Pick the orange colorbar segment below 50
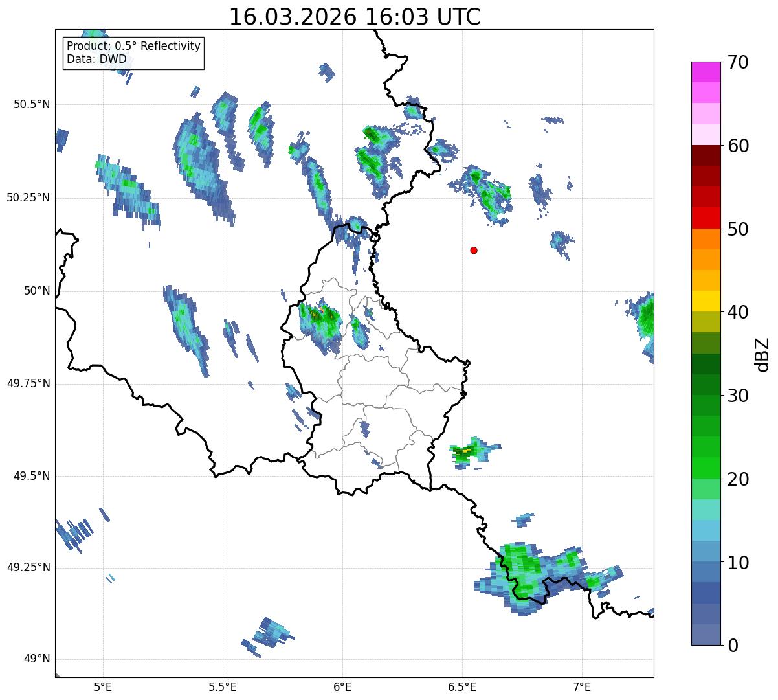Viewport: 778px width, 700px height. point(706,239)
